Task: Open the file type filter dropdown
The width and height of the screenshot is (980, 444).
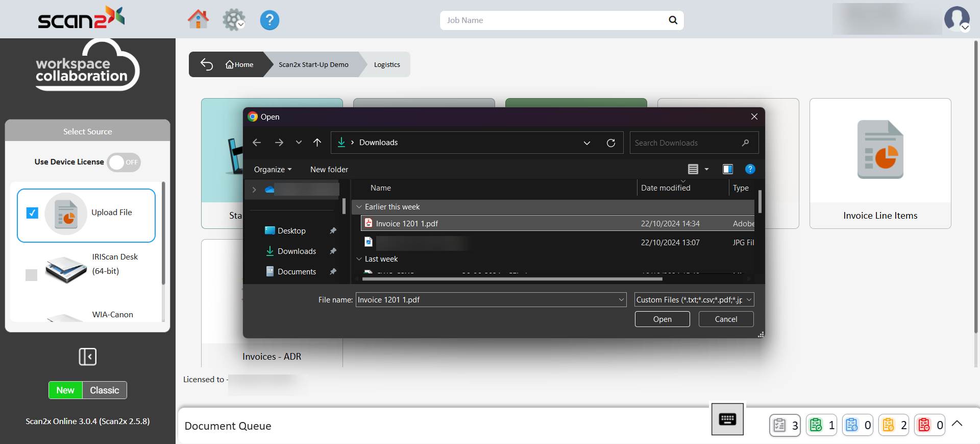Action: [x=694, y=300]
